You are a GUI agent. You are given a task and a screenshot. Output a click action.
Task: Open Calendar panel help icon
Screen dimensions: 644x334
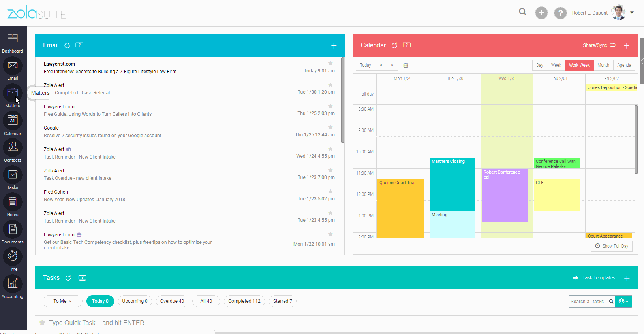[407, 45]
